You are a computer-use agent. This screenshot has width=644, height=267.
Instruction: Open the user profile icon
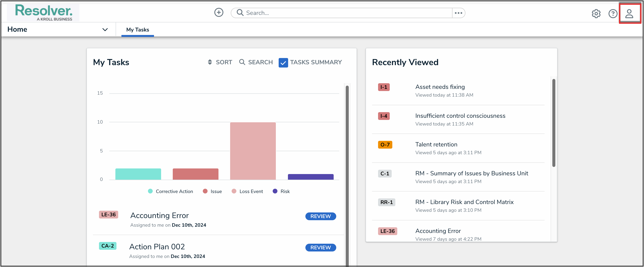629,14
